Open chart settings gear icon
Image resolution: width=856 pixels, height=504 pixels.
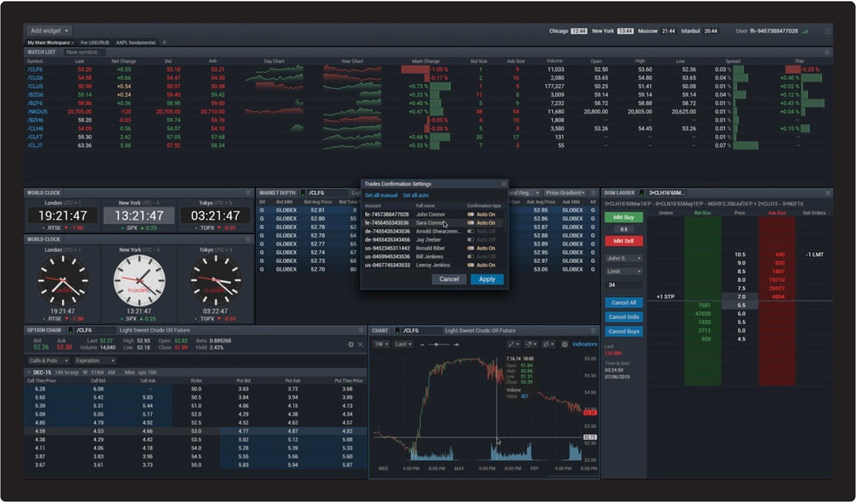point(564,345)
